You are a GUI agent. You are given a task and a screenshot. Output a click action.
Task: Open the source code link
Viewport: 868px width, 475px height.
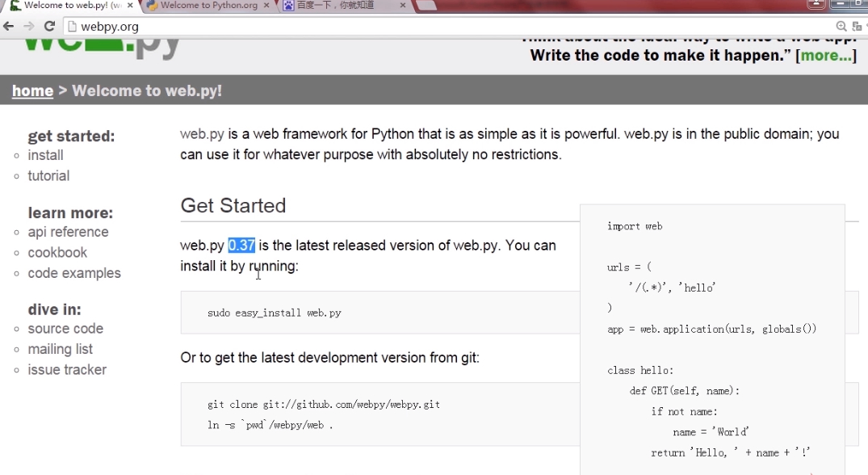[x=65, y=328]
